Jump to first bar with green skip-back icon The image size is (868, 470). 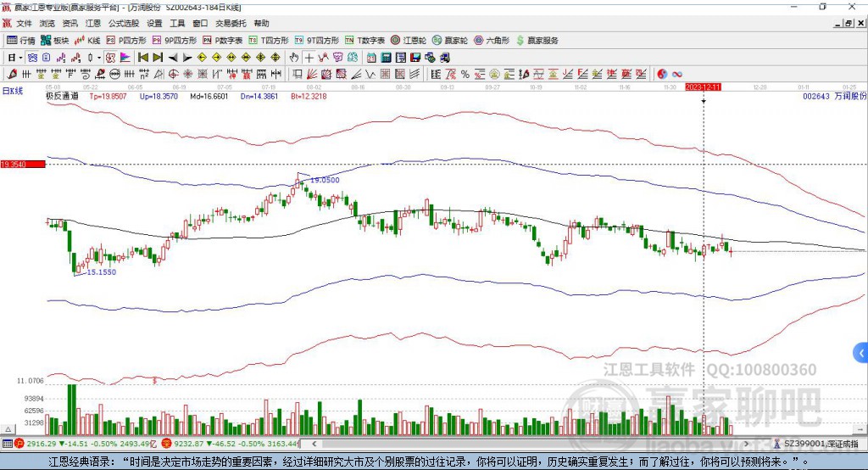[x=142, y=58]
